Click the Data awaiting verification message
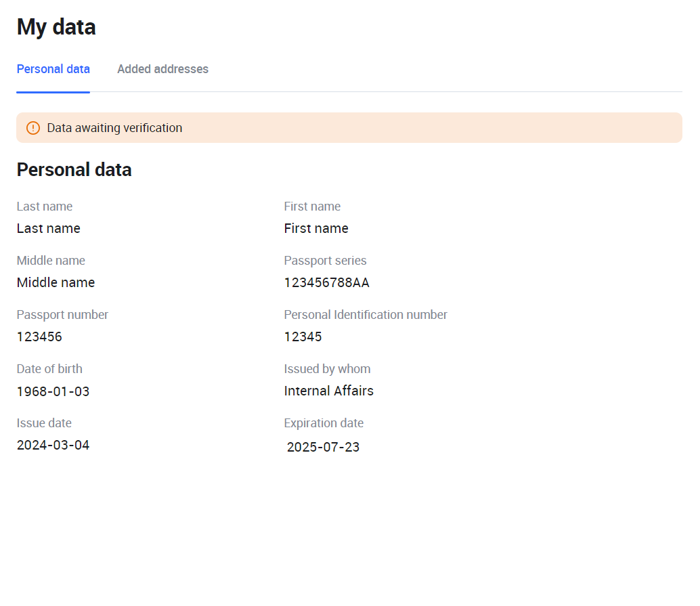This screenshot has width=700, height=606. (x=114, y=128)
